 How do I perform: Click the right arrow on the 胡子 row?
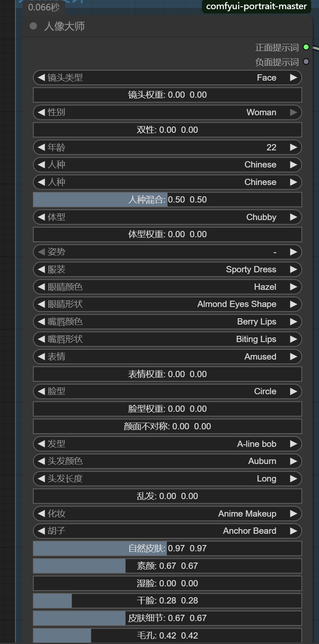(x=294, y=531)
